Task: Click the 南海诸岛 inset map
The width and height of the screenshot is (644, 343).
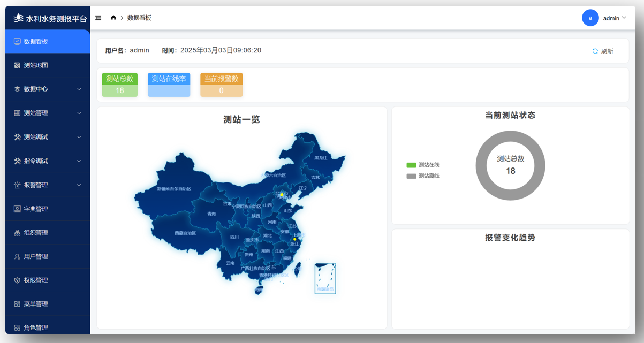Action: pos(325,278)
